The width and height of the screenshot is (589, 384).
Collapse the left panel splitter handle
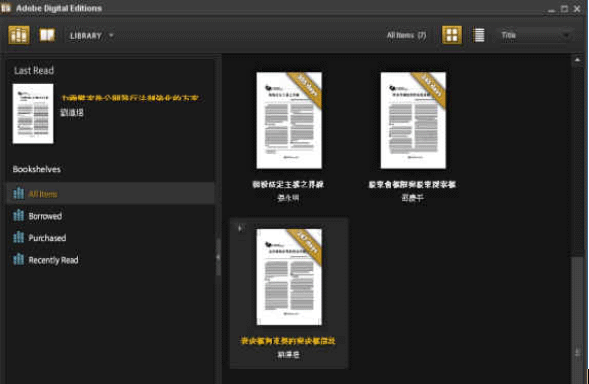pyautogui.click(x=218, y=257)
